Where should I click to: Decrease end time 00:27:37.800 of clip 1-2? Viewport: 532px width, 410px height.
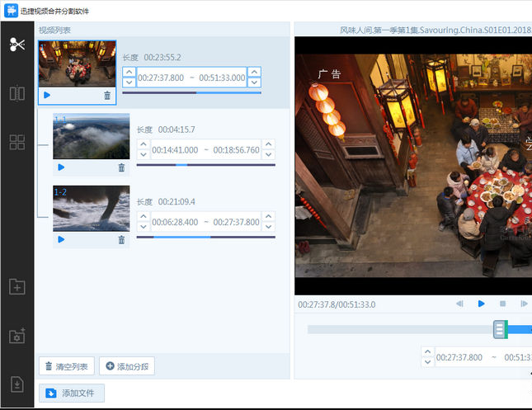tap(268, 227)
